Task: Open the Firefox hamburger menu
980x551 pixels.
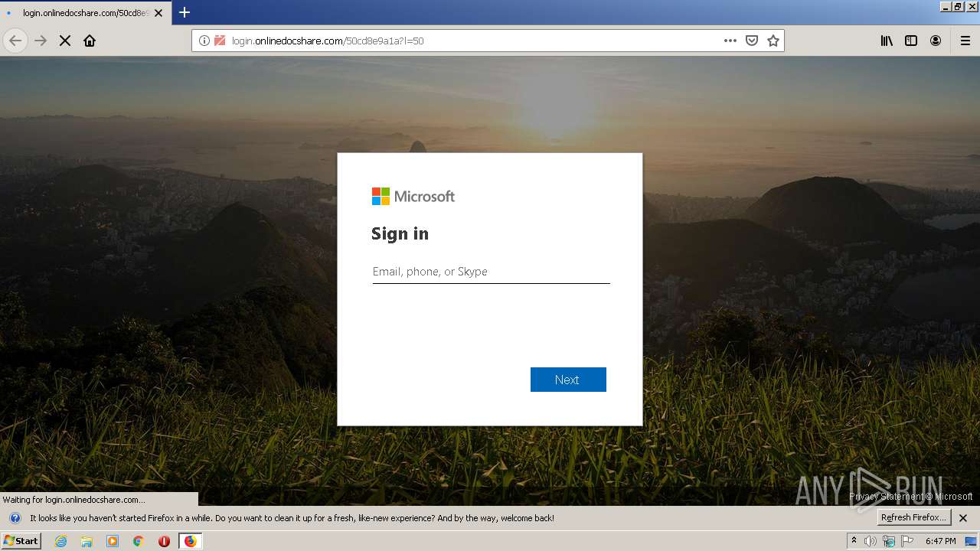Action: tap(965, 41)
